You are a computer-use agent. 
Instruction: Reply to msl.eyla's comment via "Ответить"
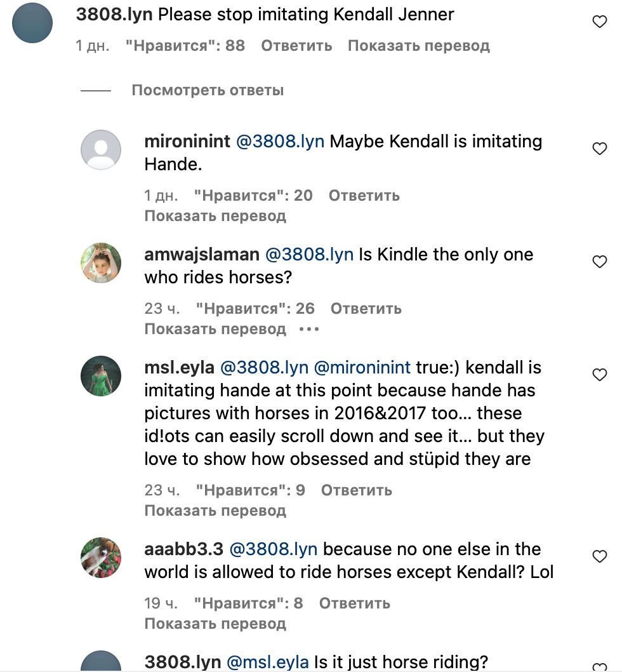click(356, 490)
